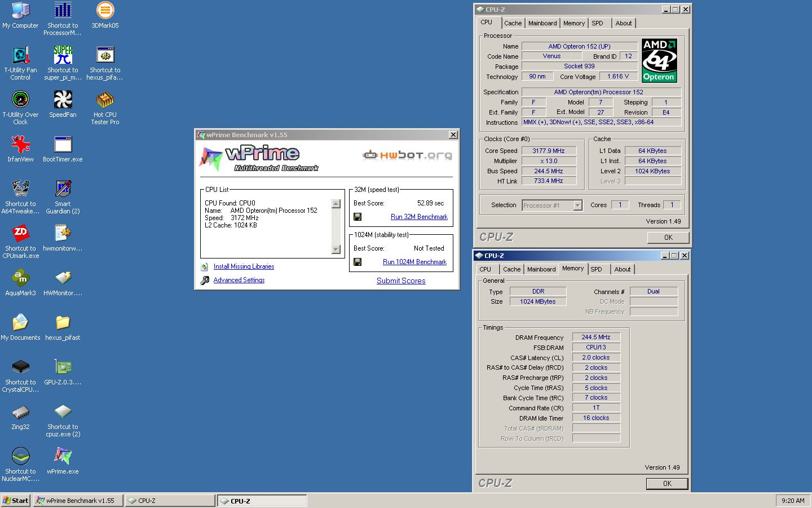This screenshot has width=812, height=508.
Task: Save the 32M score with floppy icon
Action: 358,217
